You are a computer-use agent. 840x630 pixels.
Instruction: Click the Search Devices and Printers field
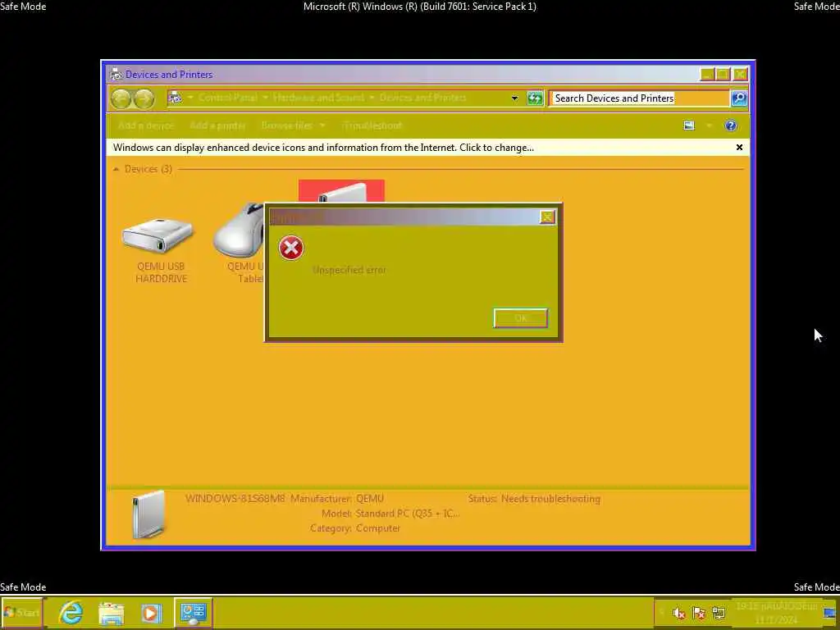(640, 98)
